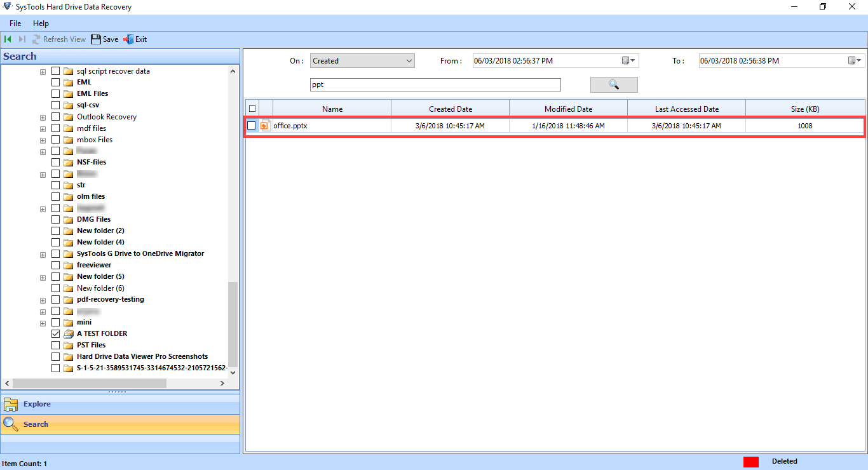Click the DMG Files folder icon

(x=69, y=220)
